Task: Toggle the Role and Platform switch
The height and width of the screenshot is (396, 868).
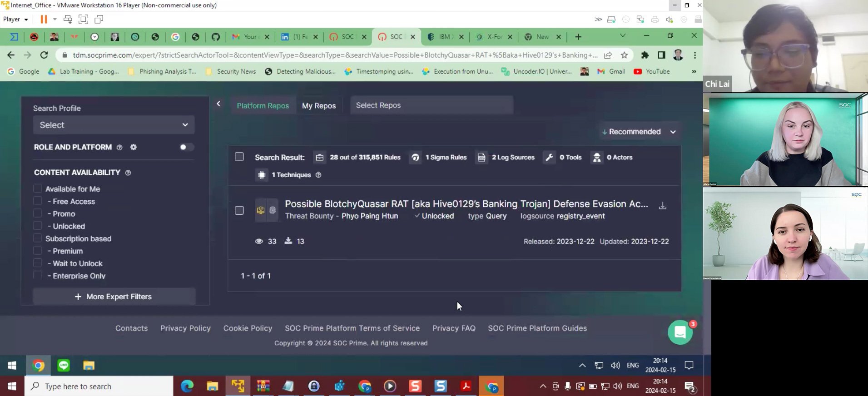Action: (x=186, y=147)
